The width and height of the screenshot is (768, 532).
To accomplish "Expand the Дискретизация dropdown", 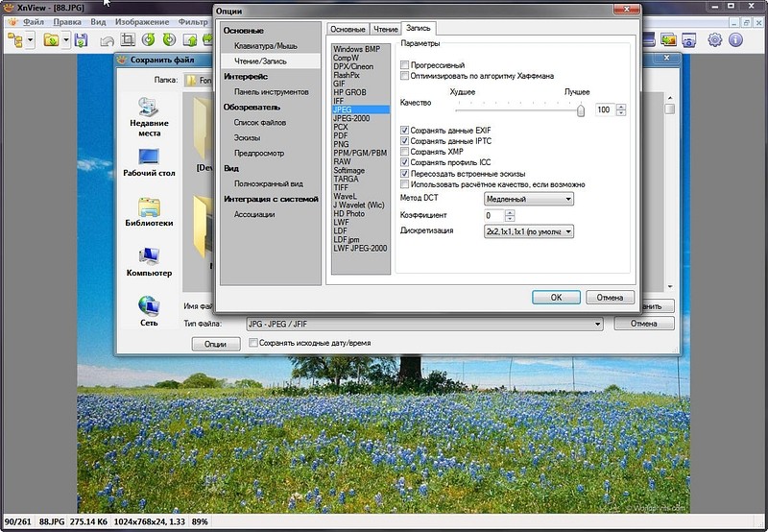I will click(x=529, y=231).
